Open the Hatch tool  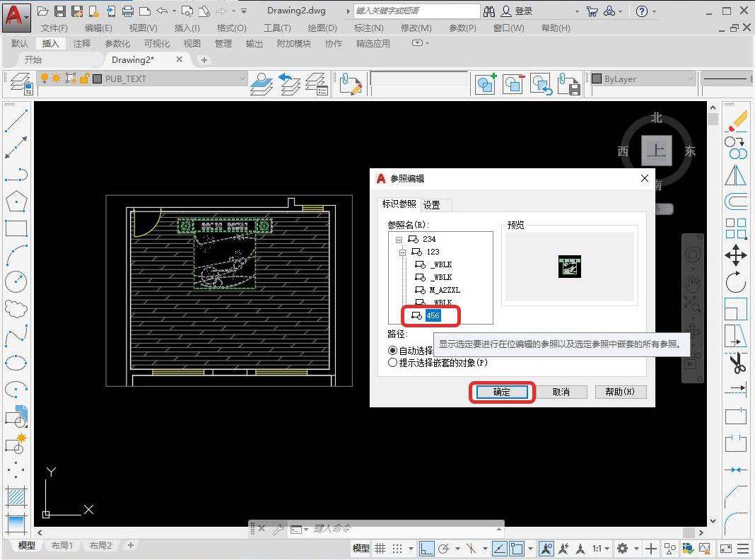16,495
